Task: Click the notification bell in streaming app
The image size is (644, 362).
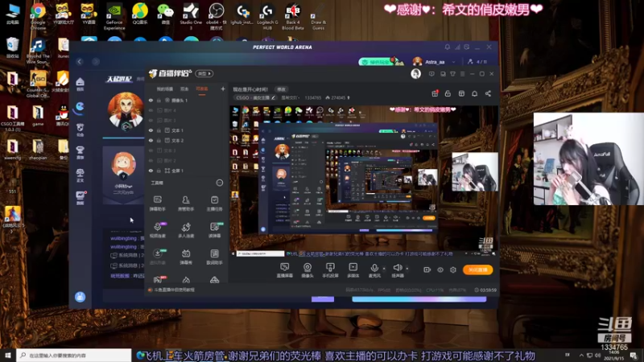Action: click(474, 93)
